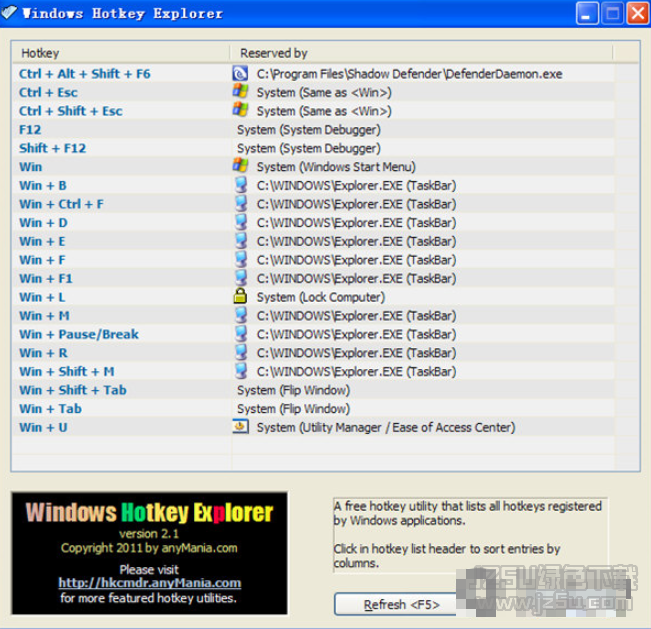Click Explorer icon in Win + Pause/Break row
Screen dimensions: 651x629
click(241, 334)
